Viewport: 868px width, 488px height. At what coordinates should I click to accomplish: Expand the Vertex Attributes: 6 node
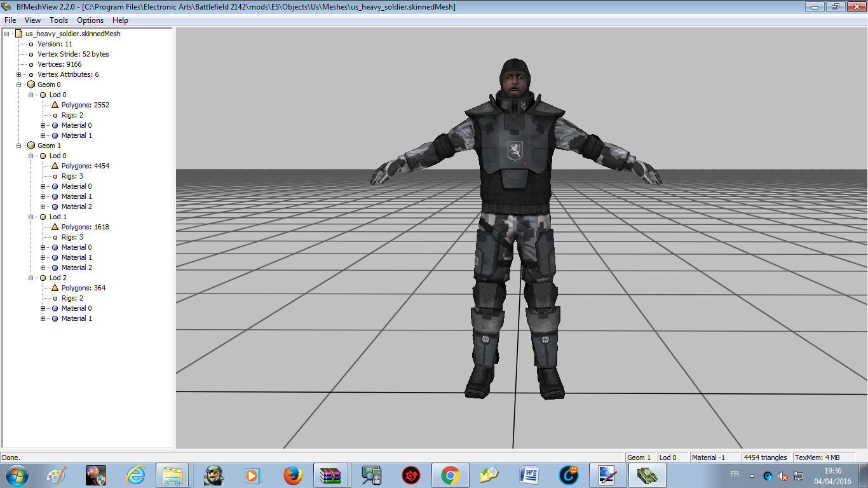[x=18, y=74]
